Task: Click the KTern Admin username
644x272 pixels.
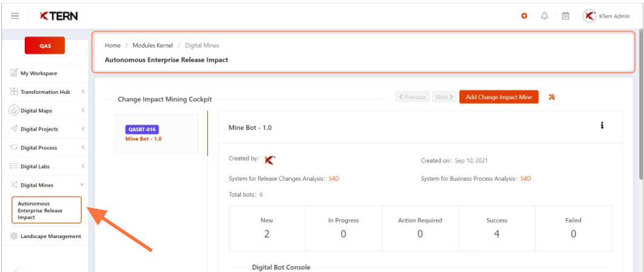Action: point(614,16)
